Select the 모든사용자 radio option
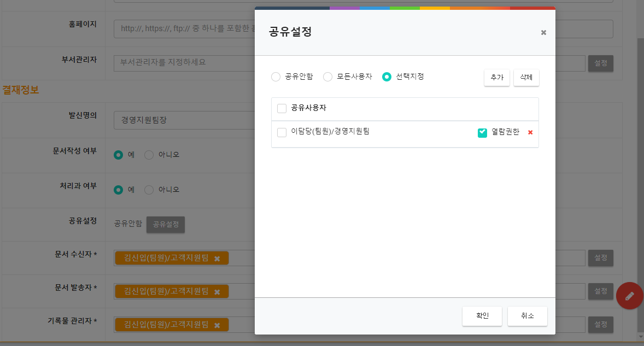The height and width of the screenshot is (346, 644). tap(327, 77)
